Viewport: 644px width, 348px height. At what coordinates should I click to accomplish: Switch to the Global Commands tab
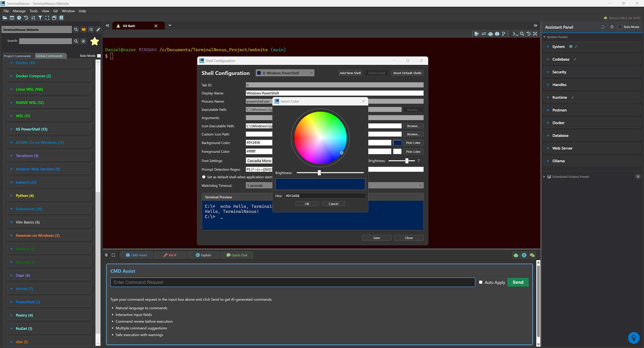tap(49, 56)
